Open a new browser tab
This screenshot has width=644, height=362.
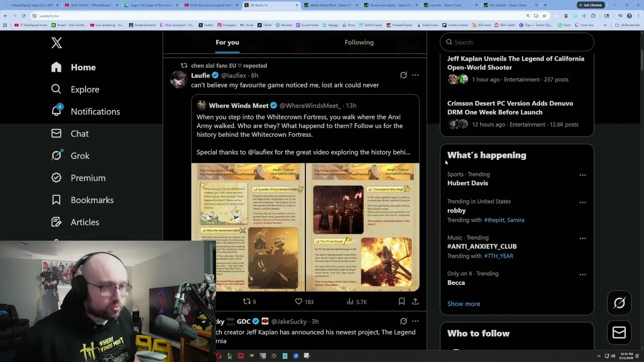click(x=545, y=5)
